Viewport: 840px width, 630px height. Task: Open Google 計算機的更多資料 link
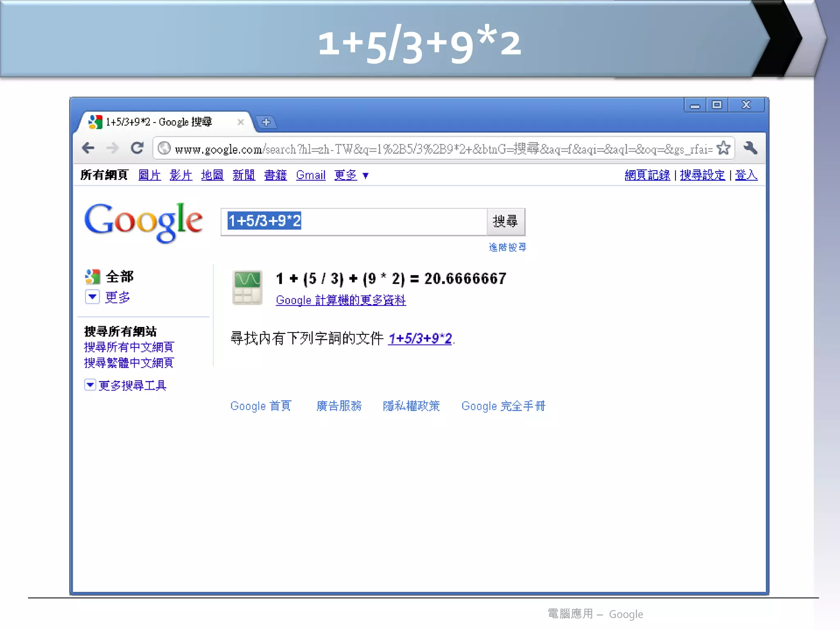pyautogui.click(x=341, y=300)
